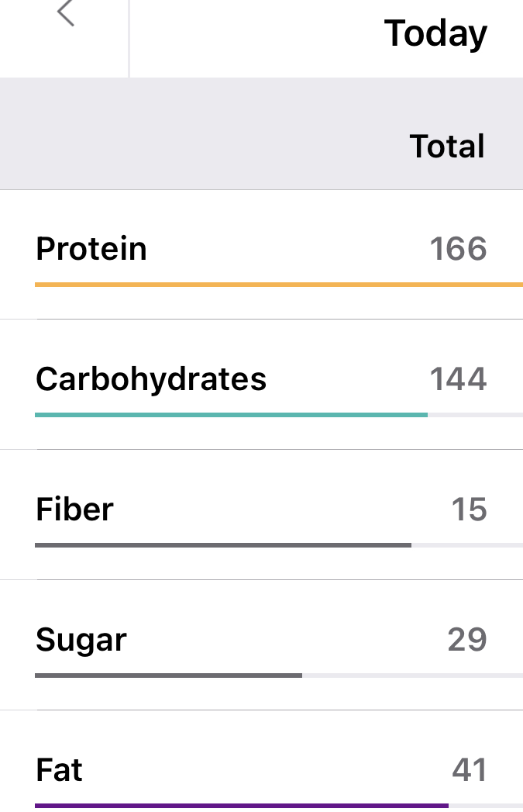The width and height of the screenshot is (523, 812).
Task: Open the Protein nutrient row label
Action: click(91, 249)
